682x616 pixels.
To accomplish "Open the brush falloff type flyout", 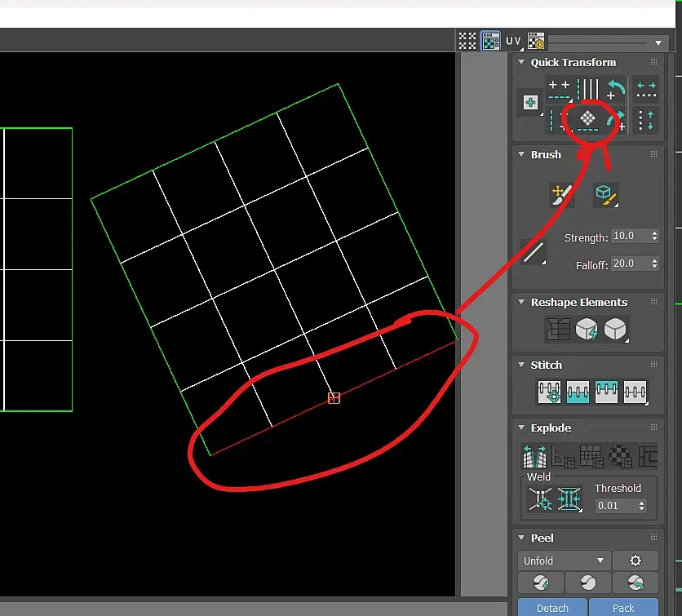I will click(x=534, y=252).
